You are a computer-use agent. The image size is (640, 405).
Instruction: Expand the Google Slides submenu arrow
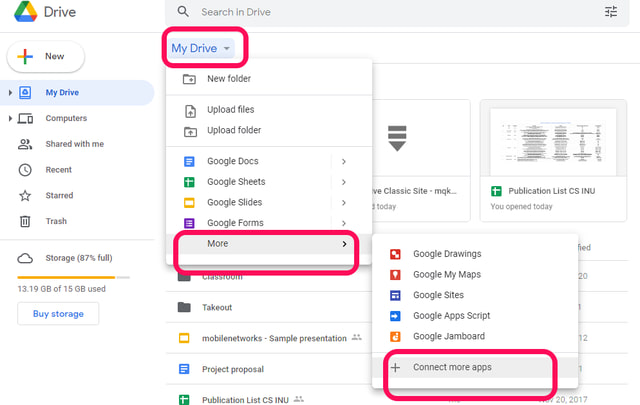pos(344,203)
